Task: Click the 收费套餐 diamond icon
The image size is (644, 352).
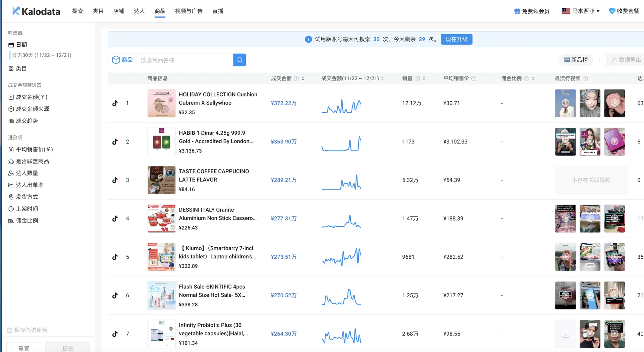Action: click(612, 11)
